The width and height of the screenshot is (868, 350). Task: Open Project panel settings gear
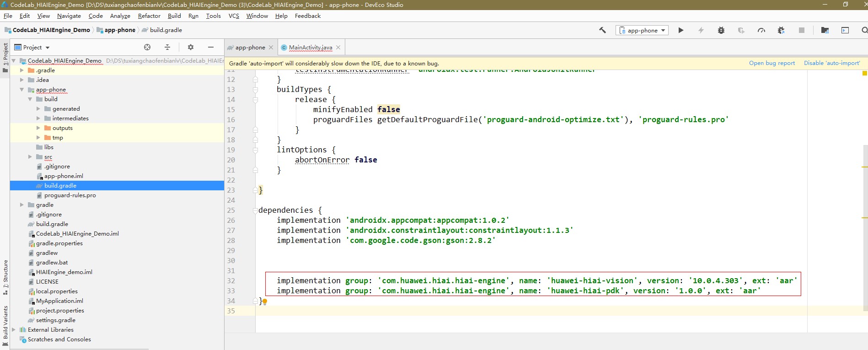[x=191, y=47]
